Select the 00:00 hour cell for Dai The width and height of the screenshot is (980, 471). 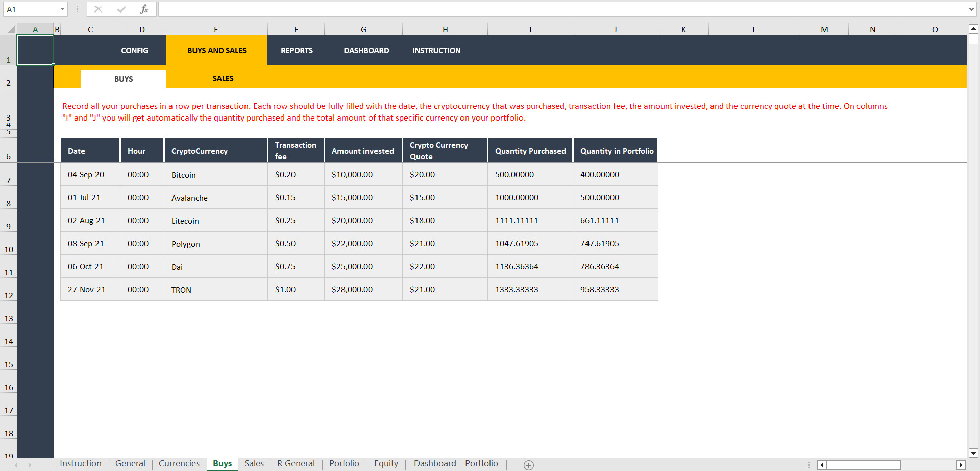(x=142, y=267)
